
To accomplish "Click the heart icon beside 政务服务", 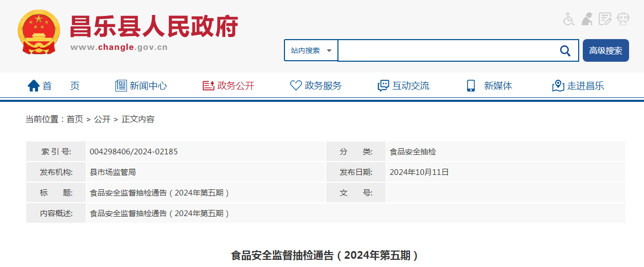I will pyautogui.click(x=296, y=86).
